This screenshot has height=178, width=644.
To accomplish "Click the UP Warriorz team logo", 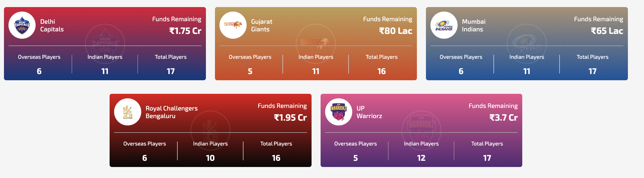I will [339, 112].
